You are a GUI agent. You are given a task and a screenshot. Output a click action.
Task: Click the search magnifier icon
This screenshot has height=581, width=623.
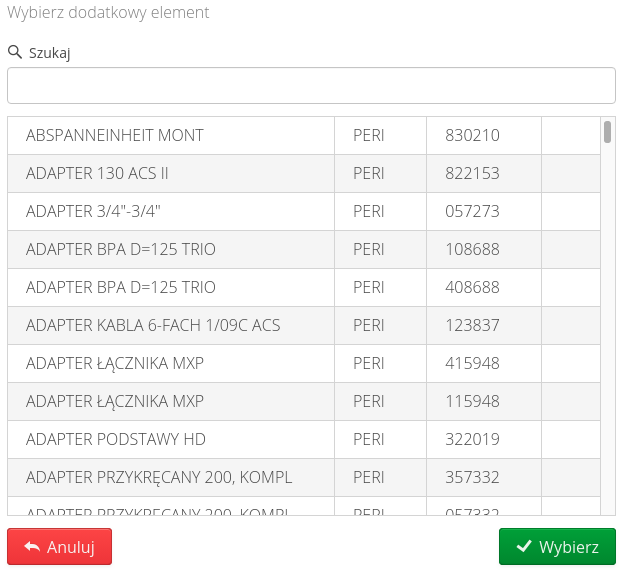click(x=15, y=52)
